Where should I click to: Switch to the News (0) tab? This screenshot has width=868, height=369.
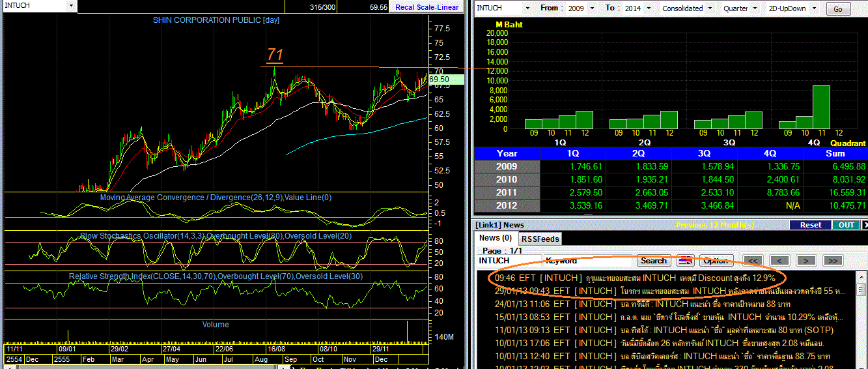496,238
